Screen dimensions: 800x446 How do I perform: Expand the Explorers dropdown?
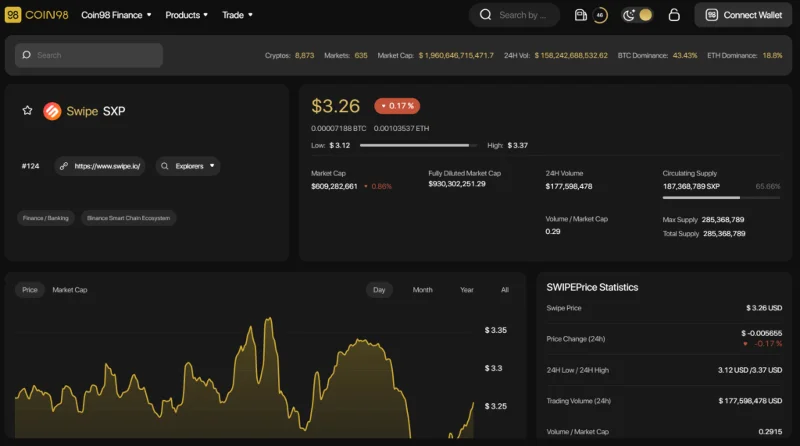[x=188, y=166]
